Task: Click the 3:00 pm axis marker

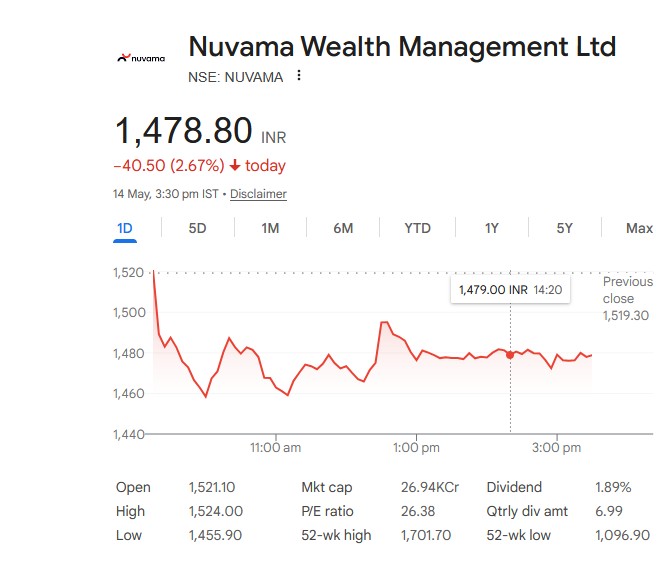Action: 556,448
